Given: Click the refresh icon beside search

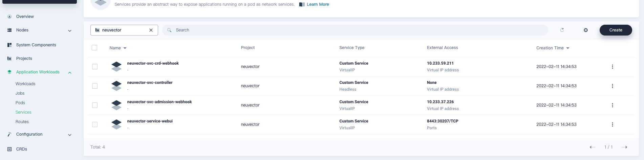Looking at the screenshot, I should (x=562, y=30).
